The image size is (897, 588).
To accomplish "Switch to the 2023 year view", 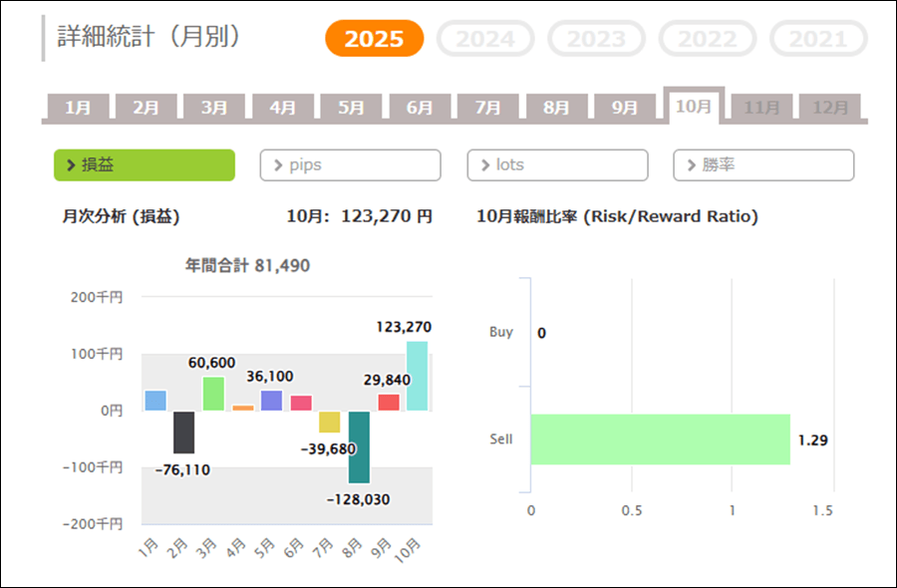I will [x=596, y=39].
